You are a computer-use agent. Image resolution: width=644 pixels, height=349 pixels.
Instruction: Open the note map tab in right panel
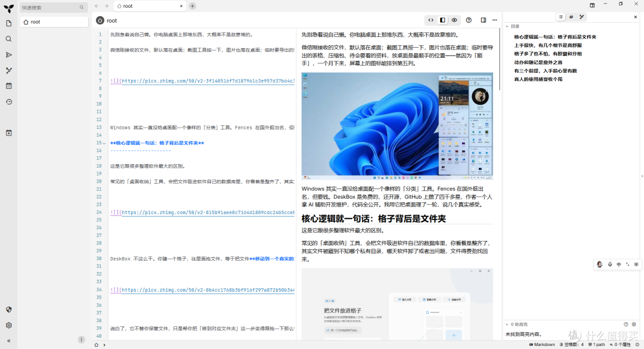point(581,17)
